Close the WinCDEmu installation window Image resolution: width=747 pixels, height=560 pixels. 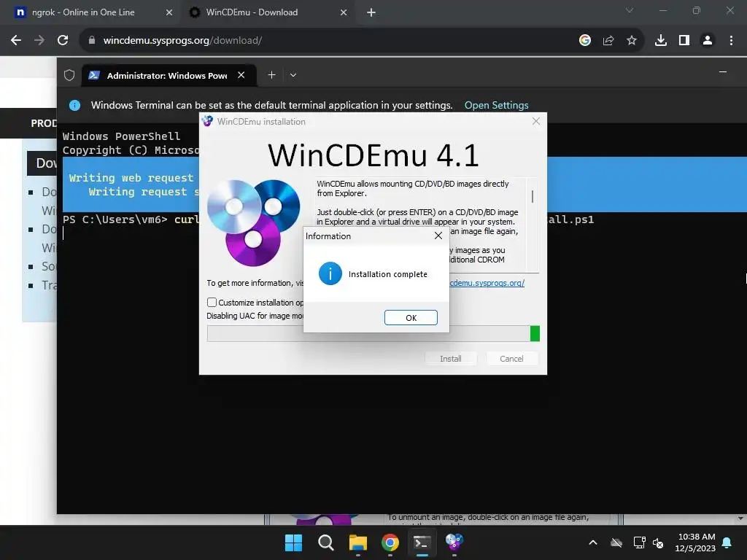[536, 122]
